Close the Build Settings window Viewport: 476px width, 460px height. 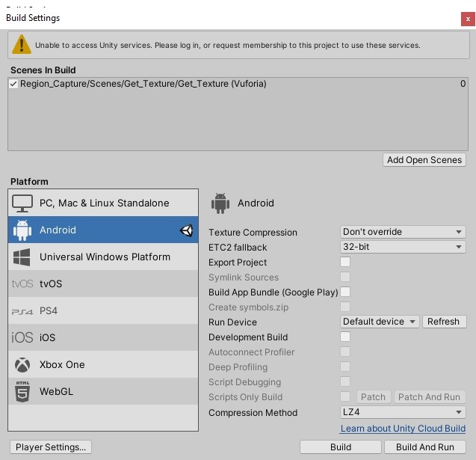pyautogui.click(x=468, y=19)
